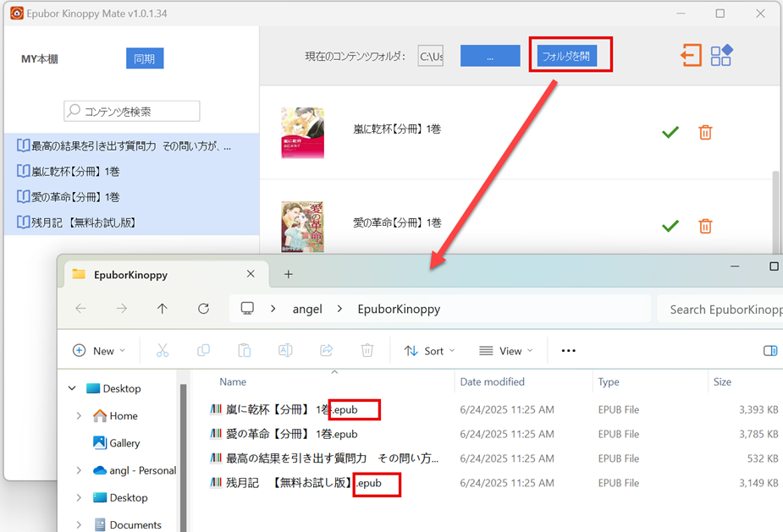
Task: Go up one folder level in Explorer
Action: 163,309
